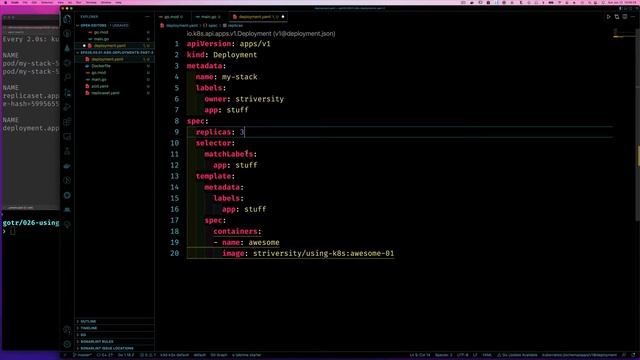
Task: Open deployment.yaml in the project folder tree
Action: pyautogui.click(x=115, y=59)
